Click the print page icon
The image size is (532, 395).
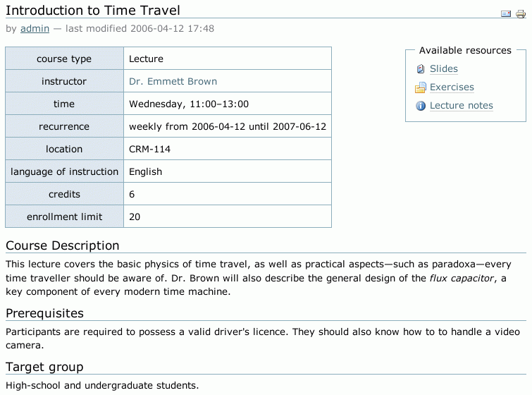point(520,14)
